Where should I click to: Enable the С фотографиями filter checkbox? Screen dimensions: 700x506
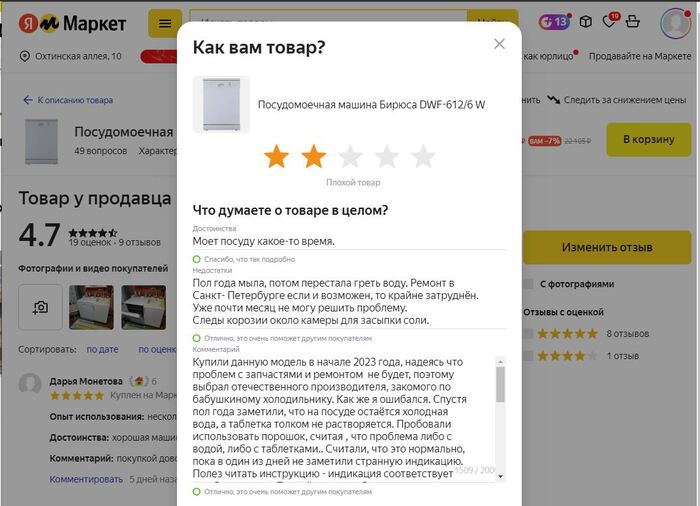coord(529,284)
